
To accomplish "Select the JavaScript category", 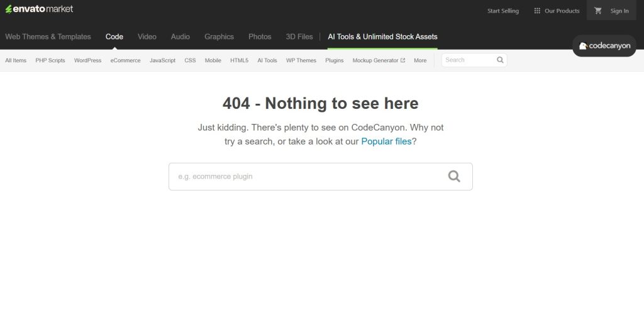I will click(162, 60).
